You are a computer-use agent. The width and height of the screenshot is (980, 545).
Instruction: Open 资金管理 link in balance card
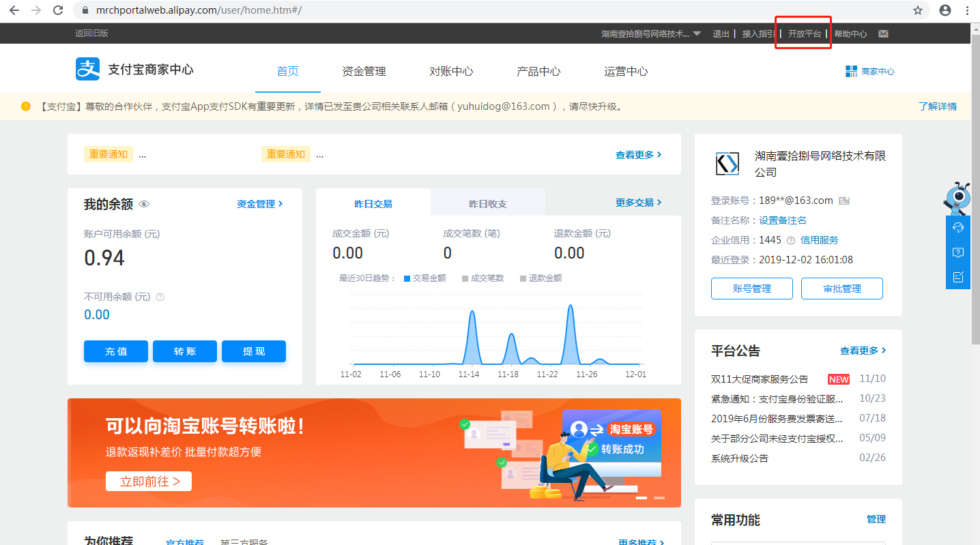259,204
